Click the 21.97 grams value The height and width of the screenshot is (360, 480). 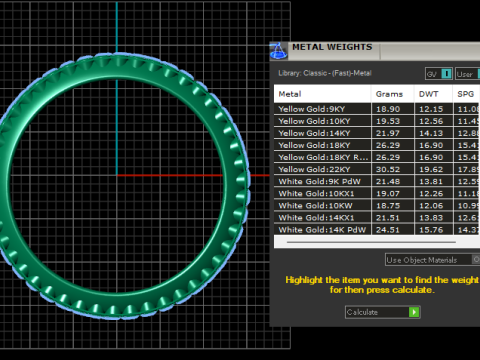(x=388, y=133)
